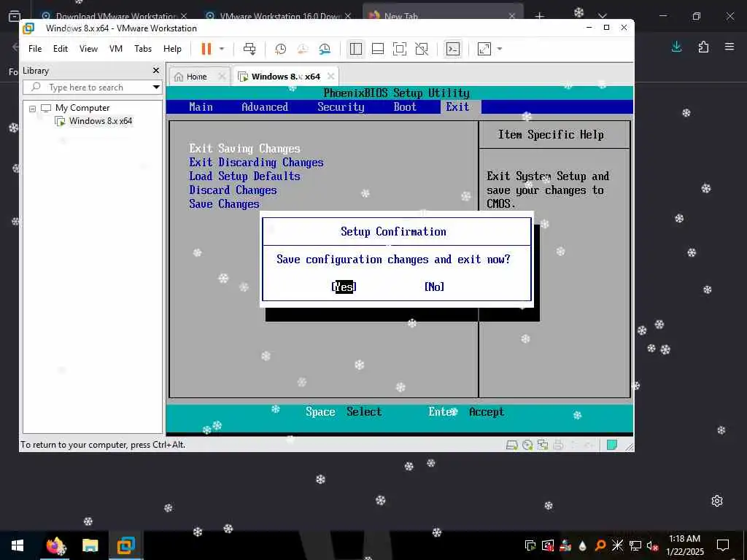Click the printer status bar icon
747x560 pixels.
[558, 446]
